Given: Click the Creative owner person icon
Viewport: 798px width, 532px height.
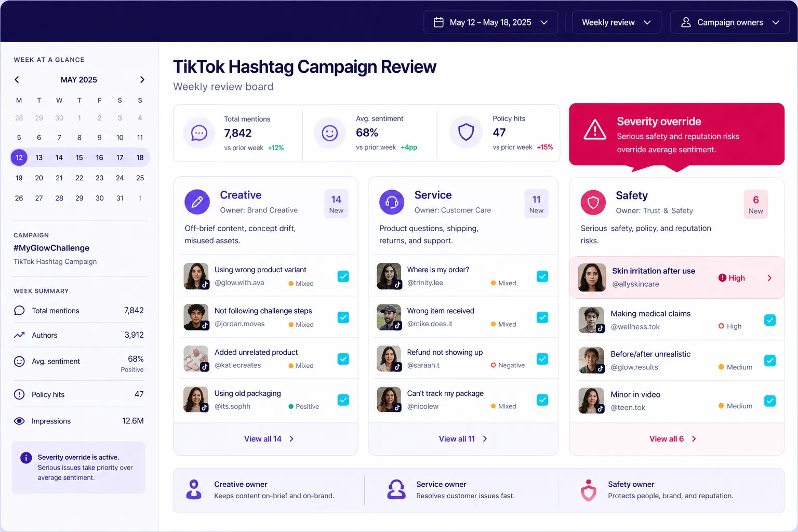Looking at the screenshot, I should pos(194,489).
